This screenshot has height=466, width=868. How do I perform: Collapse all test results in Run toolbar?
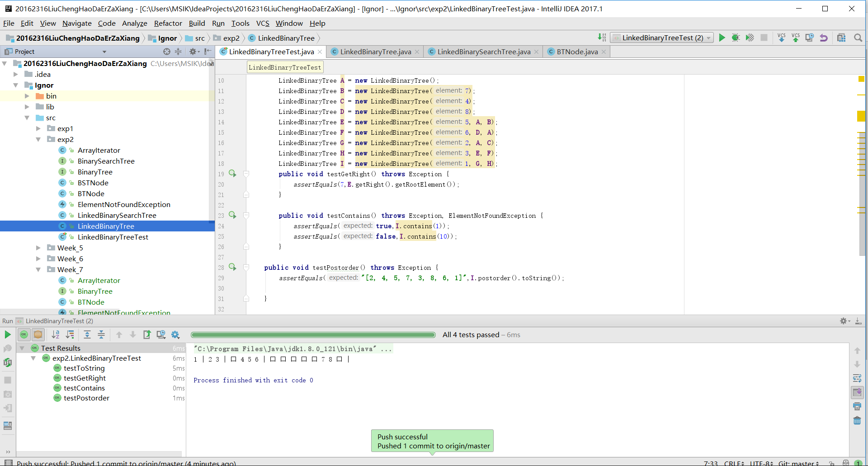click(x=101, y=334)
